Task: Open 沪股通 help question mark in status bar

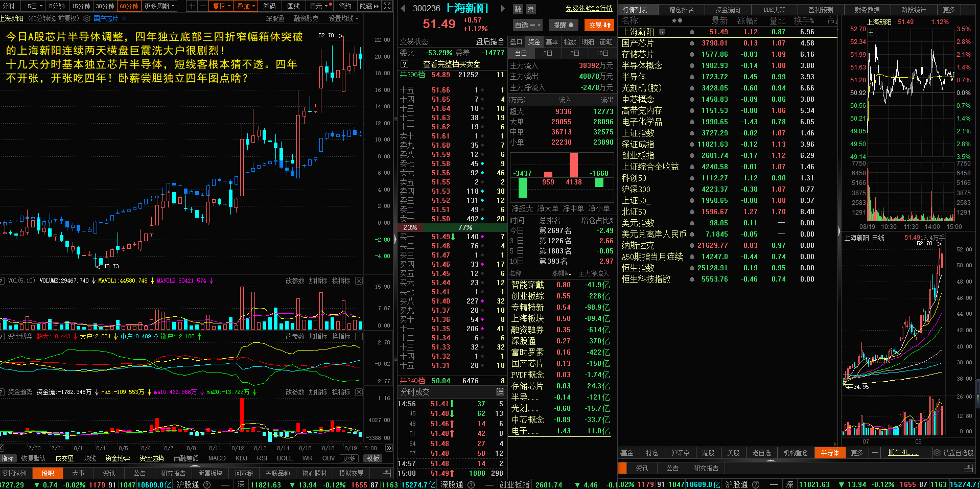Action: (207, 484)
